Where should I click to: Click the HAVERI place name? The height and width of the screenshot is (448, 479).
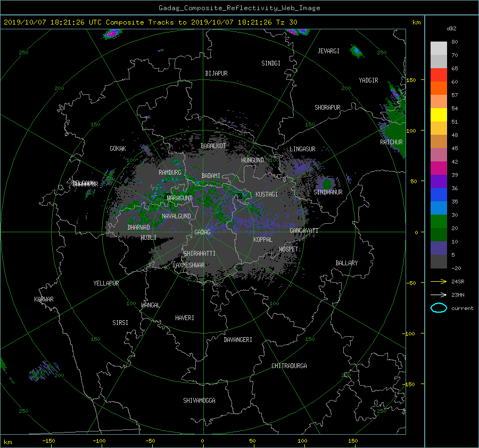(x=185, y=318)
